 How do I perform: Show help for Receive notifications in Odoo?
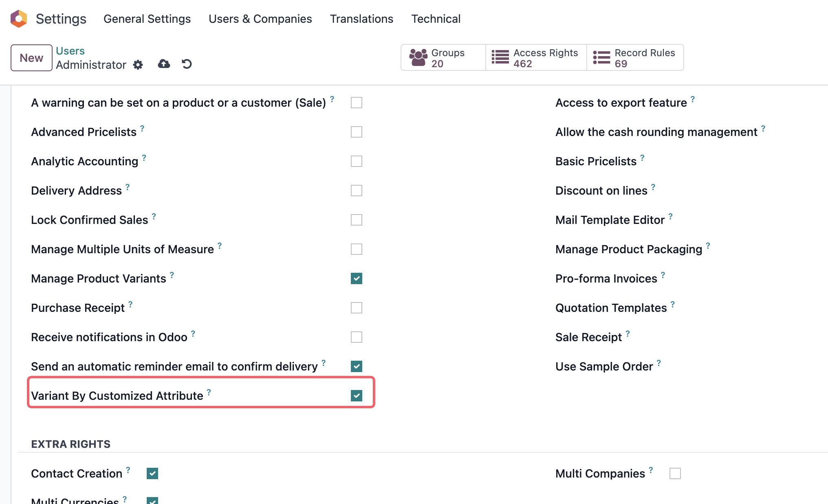(x=193, y=334)
